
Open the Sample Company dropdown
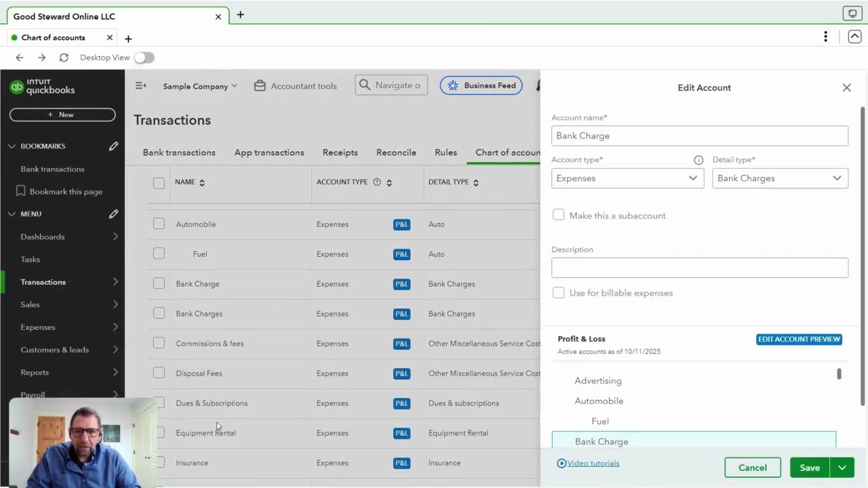coord(200,86)
